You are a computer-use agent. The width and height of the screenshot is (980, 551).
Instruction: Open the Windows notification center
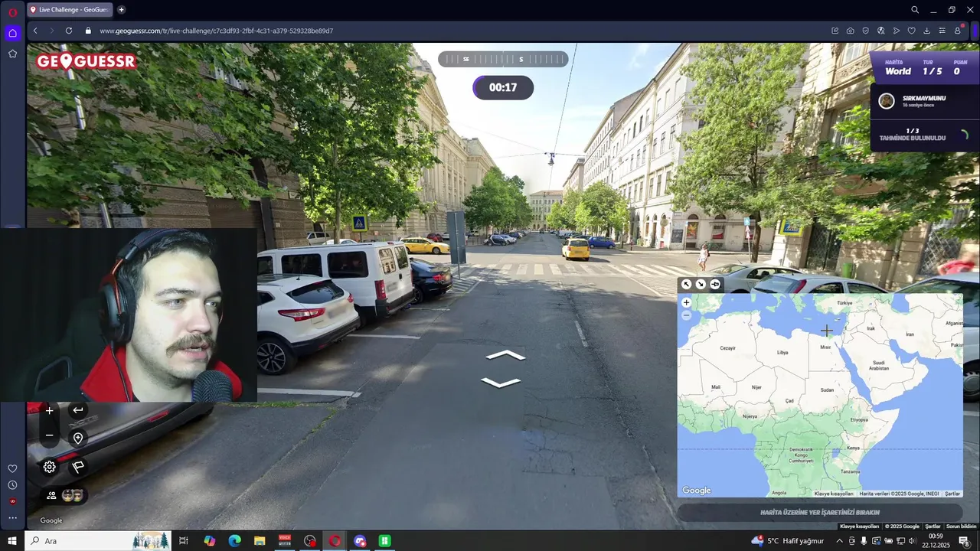pyautogui.click(x=964, y=541)
